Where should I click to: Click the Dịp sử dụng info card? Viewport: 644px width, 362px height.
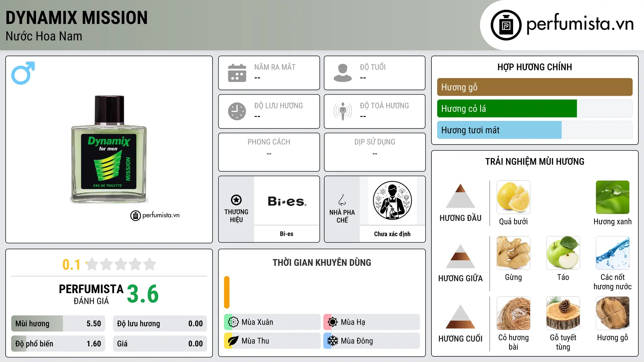pos(375,152)
